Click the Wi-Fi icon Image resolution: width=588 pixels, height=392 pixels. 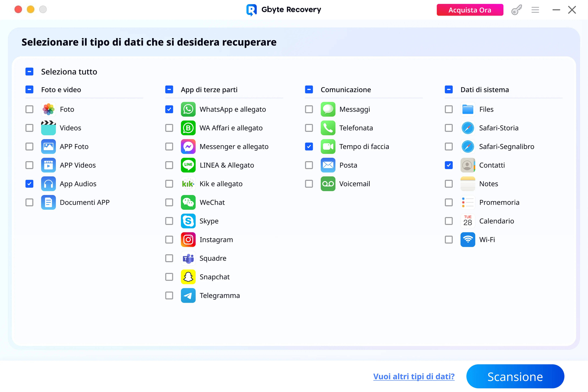coord(468,239)
